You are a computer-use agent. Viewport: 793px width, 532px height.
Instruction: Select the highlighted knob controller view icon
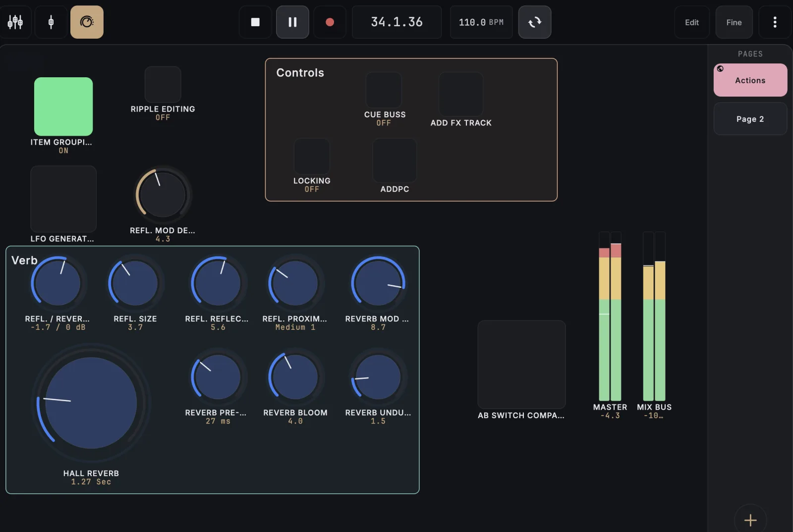click(x=87, y=22)
